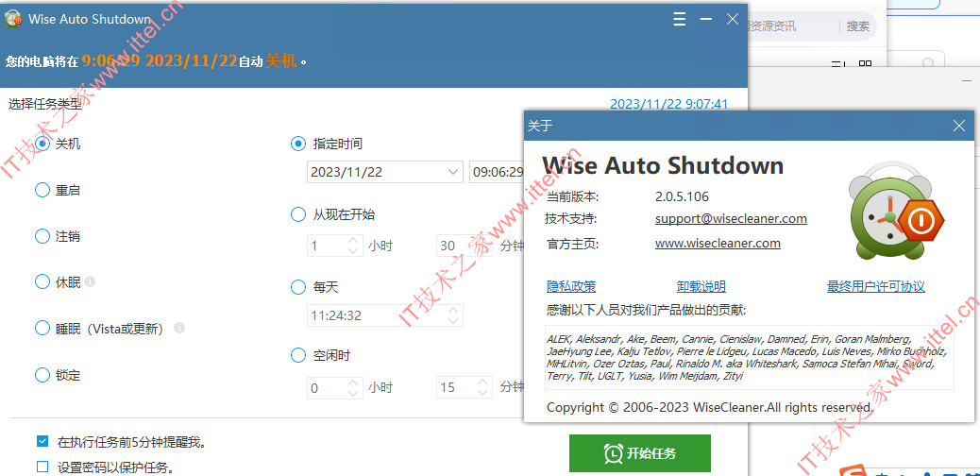980x476 pixels.
Task: Decrease the 空闲时 hours value
Action: 353,393
